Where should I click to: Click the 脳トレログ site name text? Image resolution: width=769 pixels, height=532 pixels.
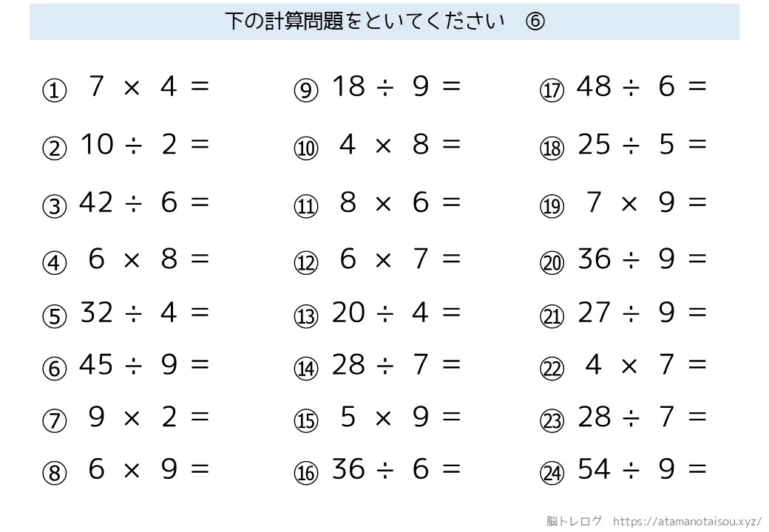click(x=575, y=520)
